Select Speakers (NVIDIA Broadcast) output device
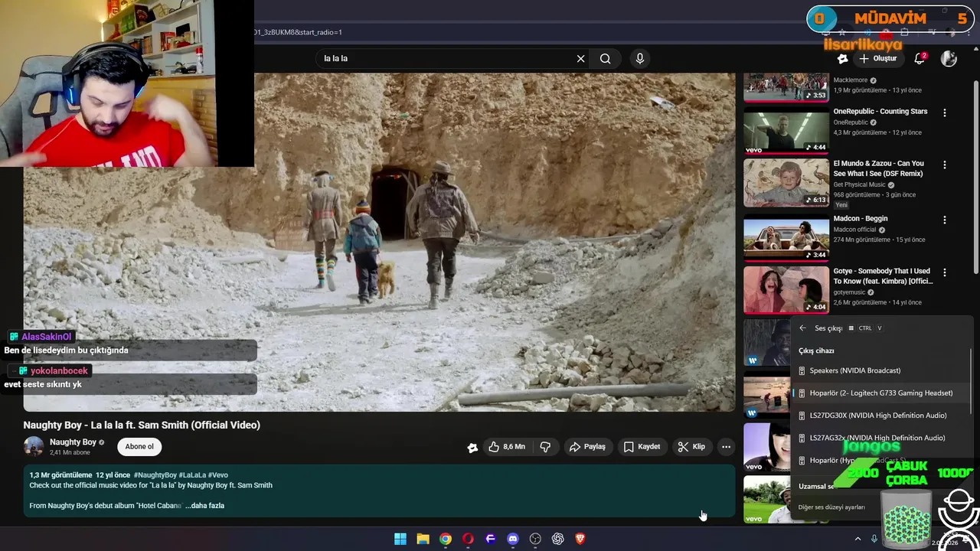The height and width of the screenshot is (551, 980). [880, 370]
